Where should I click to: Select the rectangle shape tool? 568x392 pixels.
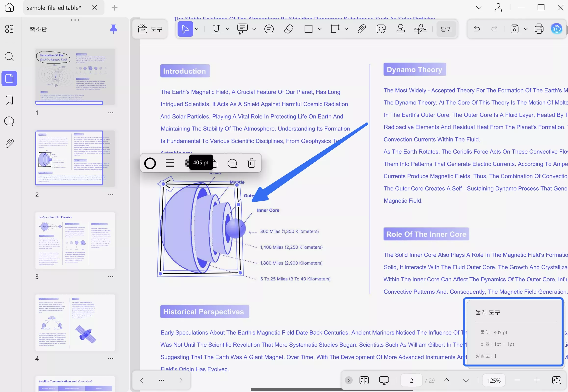tap(309, 29)
